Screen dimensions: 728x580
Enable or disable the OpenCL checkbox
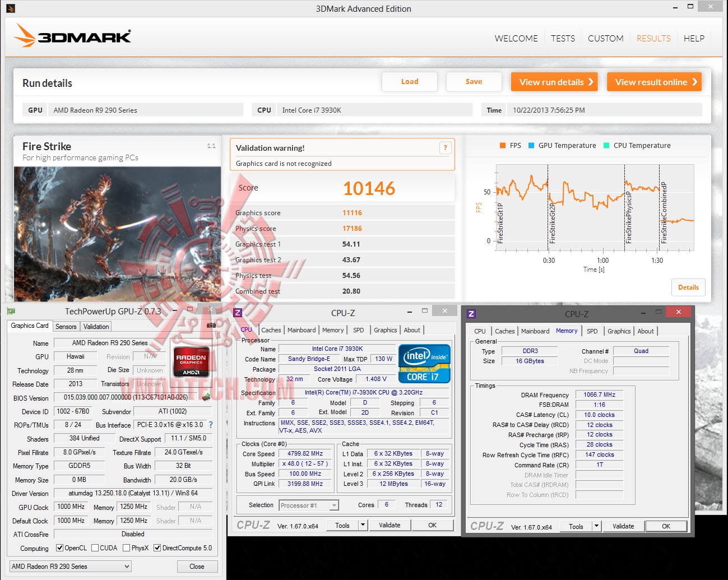pos(60,548)
